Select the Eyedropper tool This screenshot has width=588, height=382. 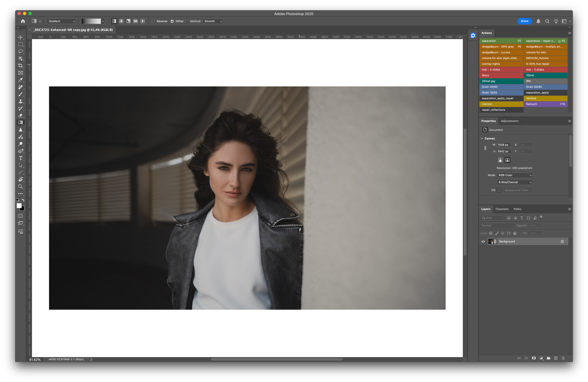(x=20, y=80)
